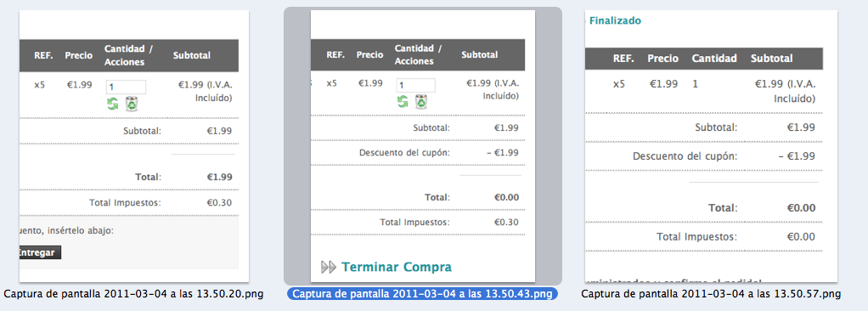This screenshot has height=311, width=868.
Task: Click green refresh icon in selected thumbnail
Action: (403, 101)
